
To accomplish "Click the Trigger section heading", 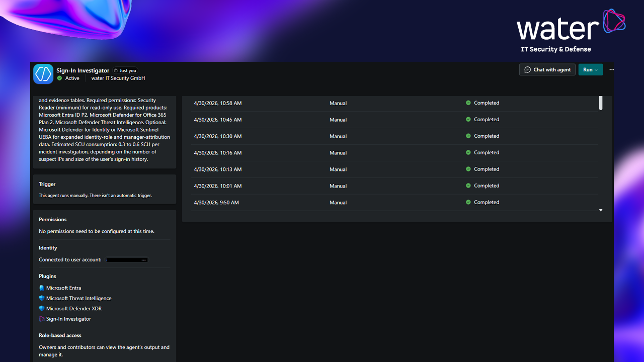I will click(x=47, y=184).
